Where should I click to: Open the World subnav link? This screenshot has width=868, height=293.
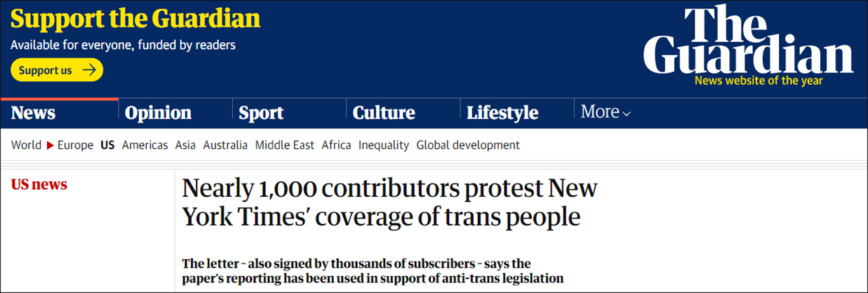pos(26,145)
